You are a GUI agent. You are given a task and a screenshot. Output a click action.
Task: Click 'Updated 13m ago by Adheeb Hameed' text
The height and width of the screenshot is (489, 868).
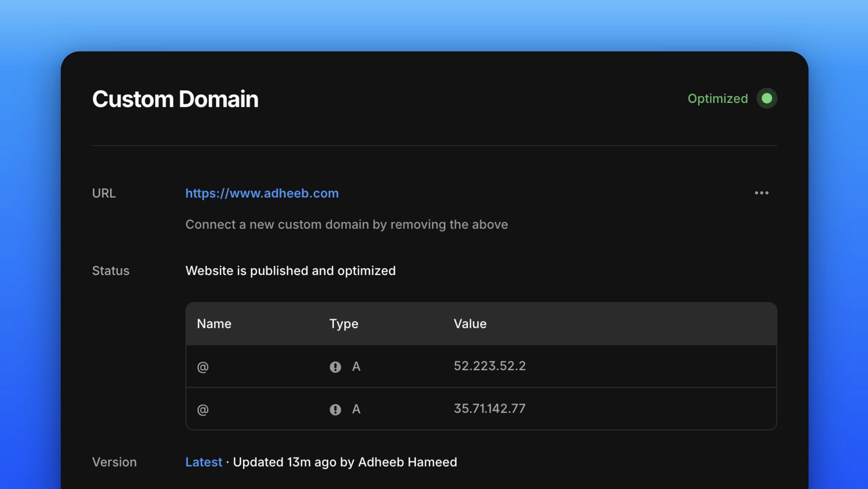pos(345,462)
